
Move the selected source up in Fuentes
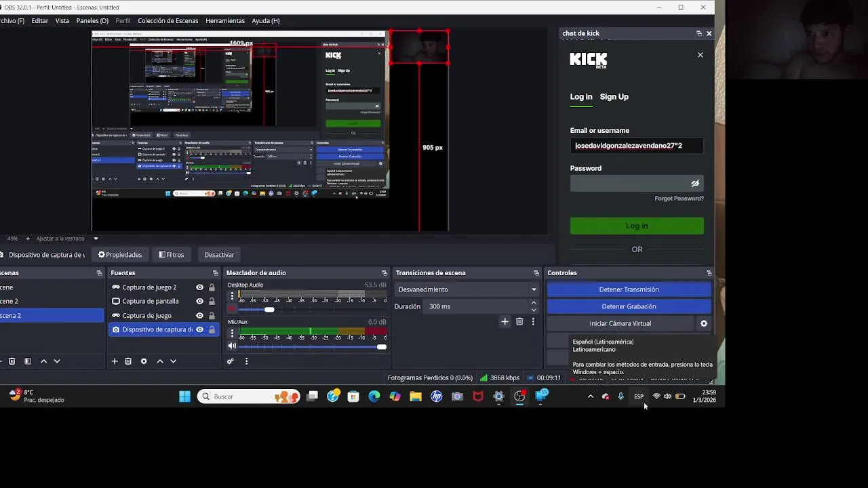(160, 361)
